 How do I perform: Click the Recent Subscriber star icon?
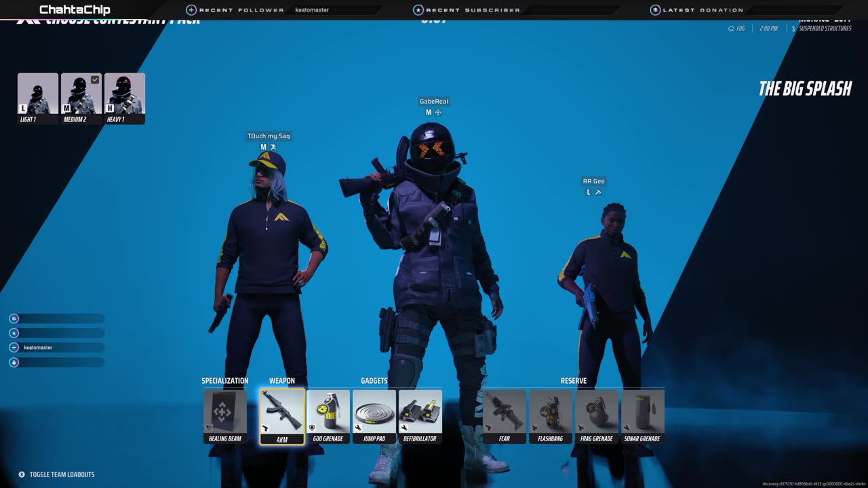pyautogui.click(x=418, y=10)
